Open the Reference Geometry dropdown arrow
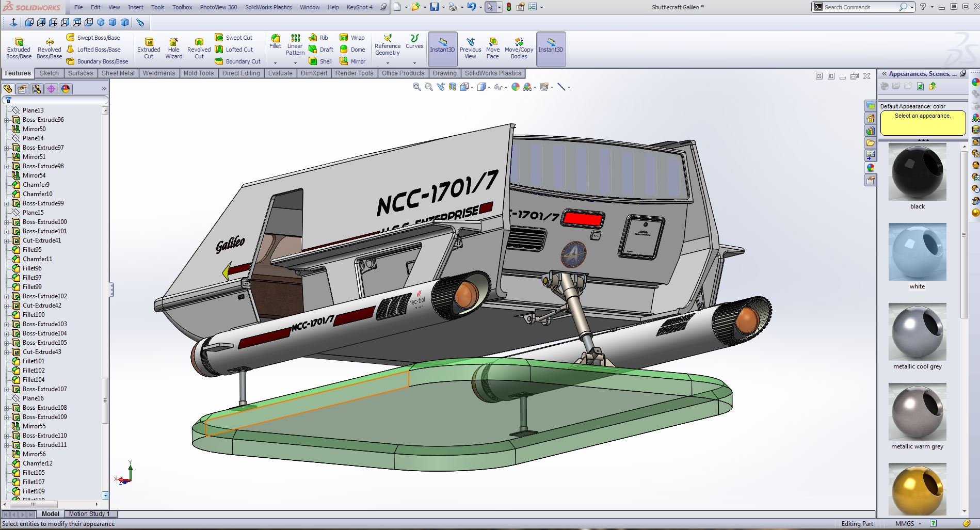The image size is (980, 530). point(388,63)
